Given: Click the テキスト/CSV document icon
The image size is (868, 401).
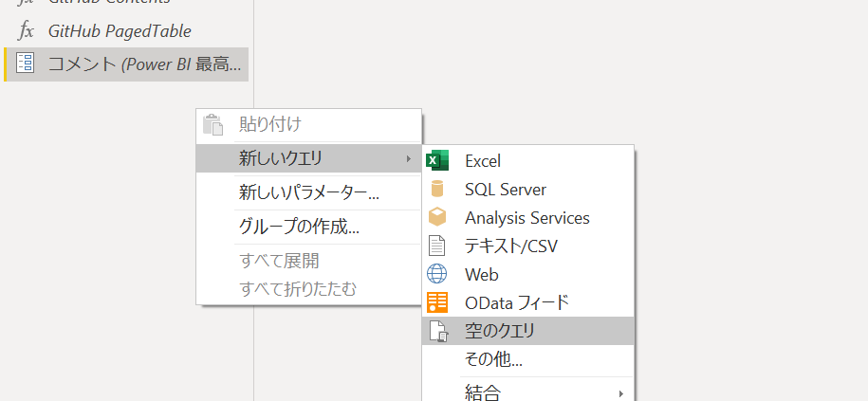Looking at the screenshot, I should point(437,246).
